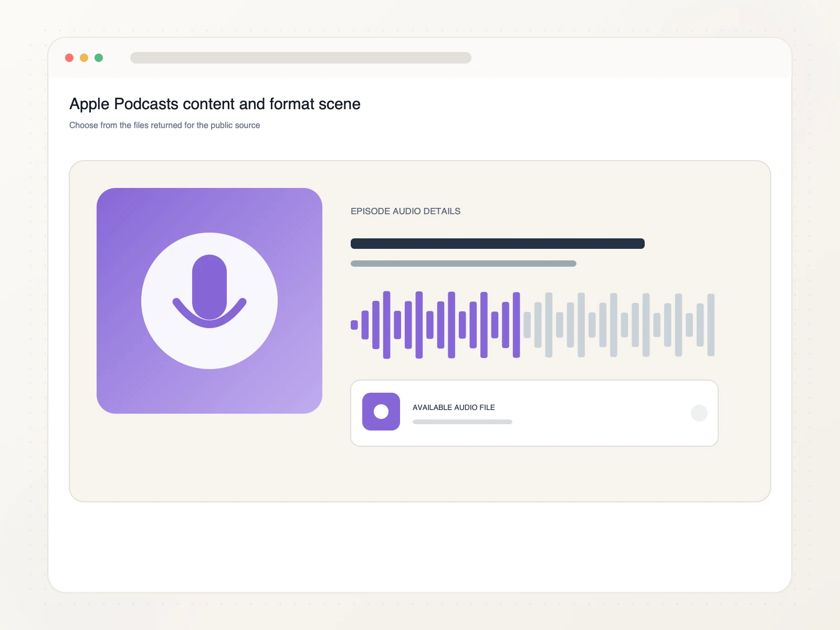The height and width of the screenshot is (630, 840).
Task: Click the dark episode title placeholder bar
Action: (498, 244)
